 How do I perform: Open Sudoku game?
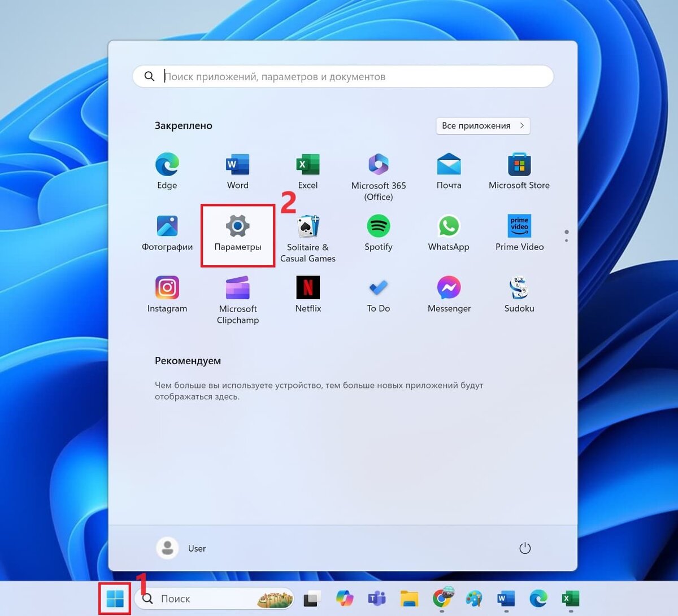[519, 295]
